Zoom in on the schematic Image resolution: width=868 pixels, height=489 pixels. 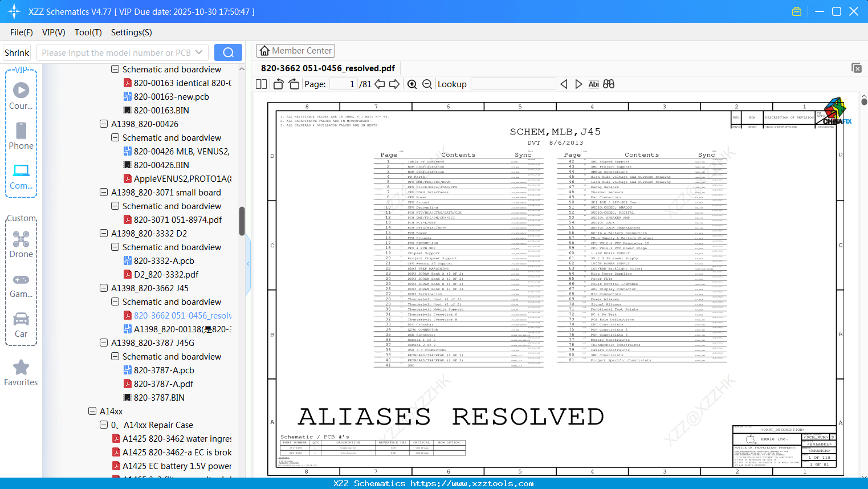click(412, 84)
